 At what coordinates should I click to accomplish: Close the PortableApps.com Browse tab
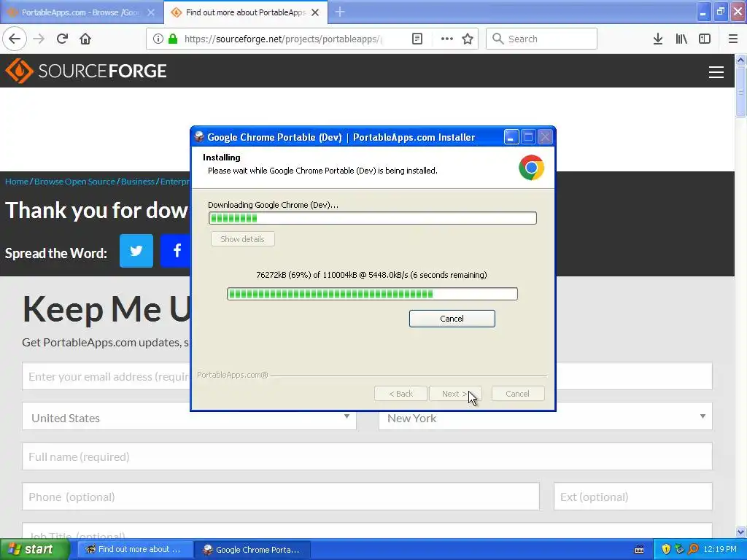151,12
